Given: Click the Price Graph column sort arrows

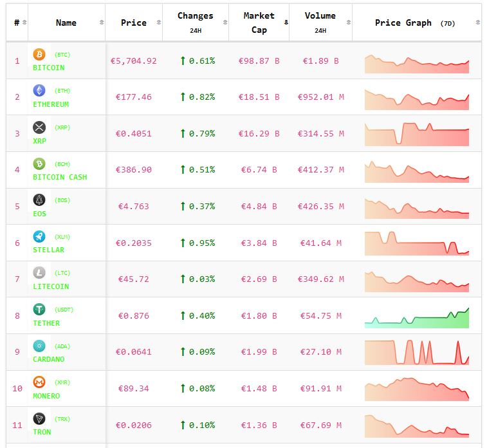Looking at the screenshot, I should pyautogui.click(x=477, y=23).
